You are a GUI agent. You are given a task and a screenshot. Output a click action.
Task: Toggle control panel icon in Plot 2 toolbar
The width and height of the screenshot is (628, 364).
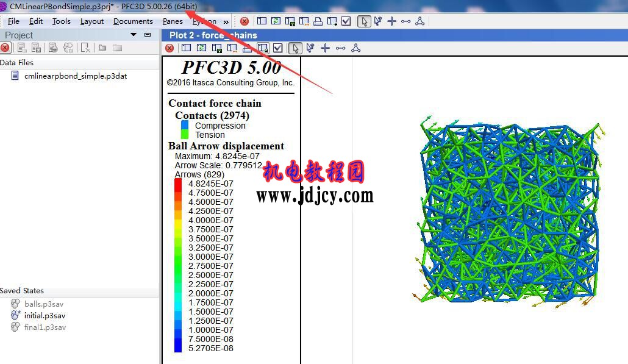click(x=186, y=48)
